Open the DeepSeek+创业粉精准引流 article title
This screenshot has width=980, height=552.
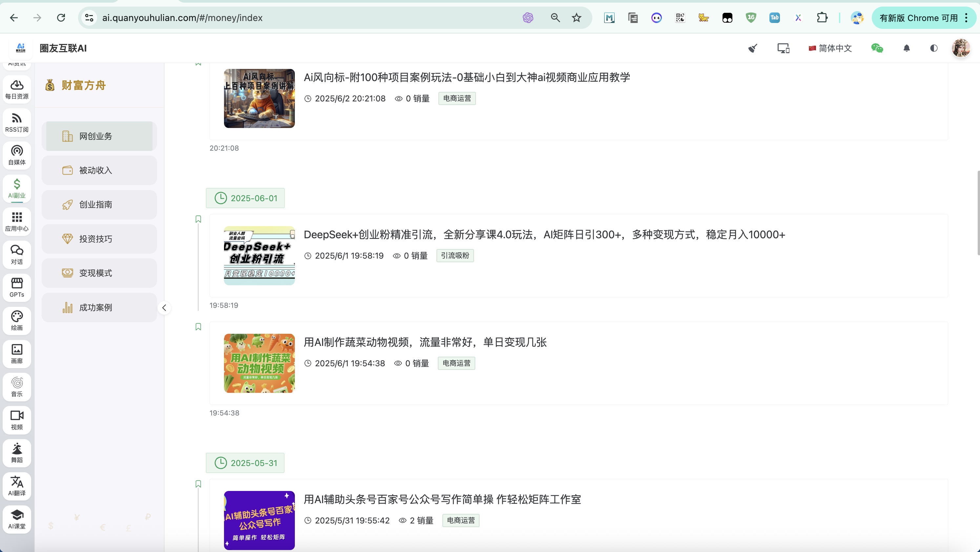(544, 235)
